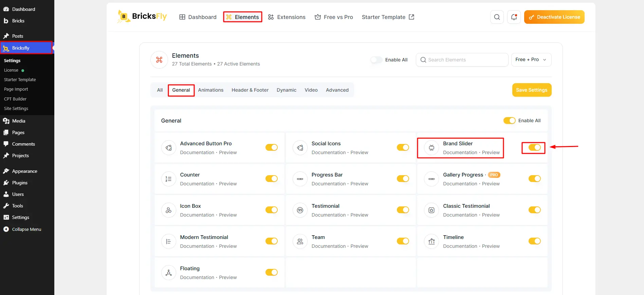
Task: Disable the Timeline toggle
Action: tap(534, 241)
